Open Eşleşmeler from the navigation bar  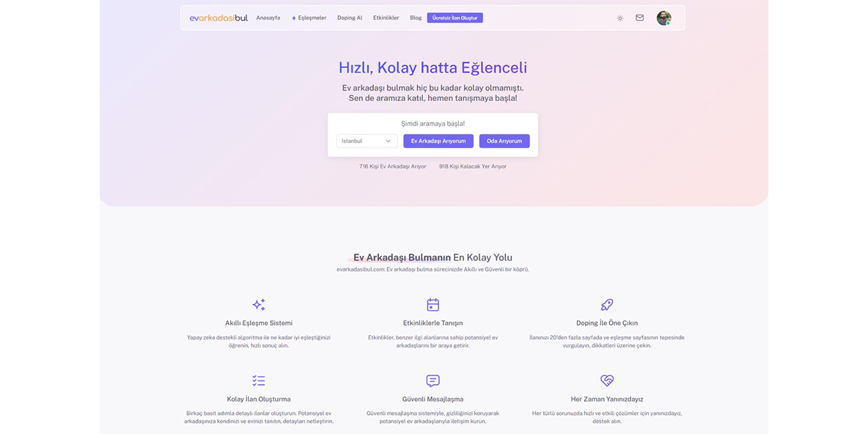point(309,18)
